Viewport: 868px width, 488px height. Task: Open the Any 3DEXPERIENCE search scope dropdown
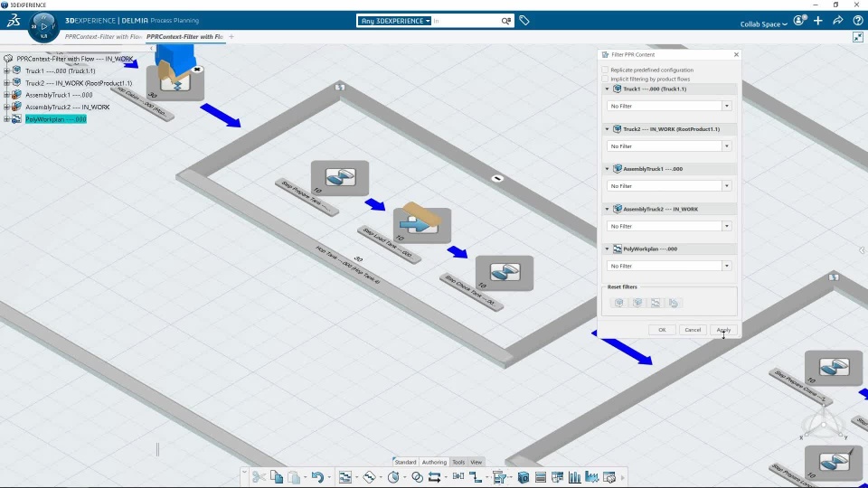click(395, 21)
